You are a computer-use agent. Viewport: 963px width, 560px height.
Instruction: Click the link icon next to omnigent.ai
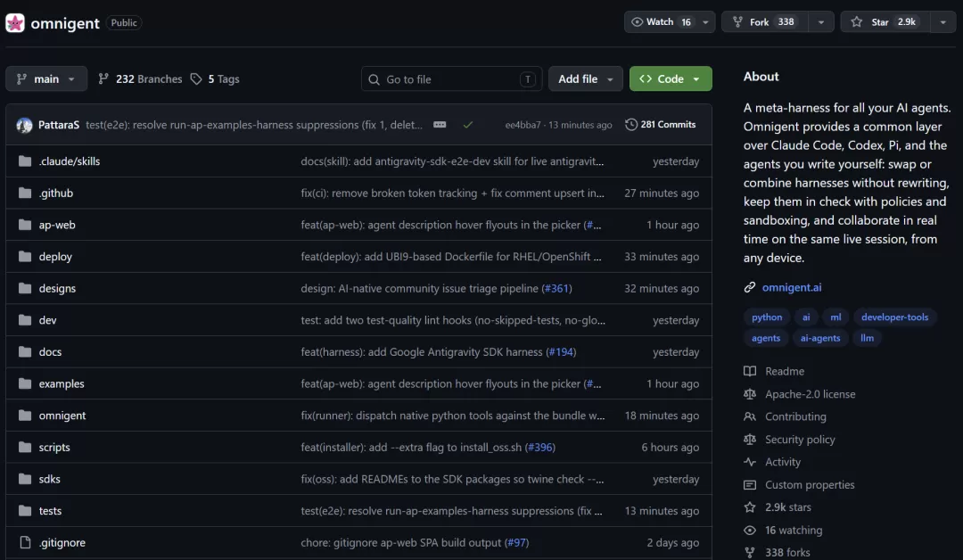tap(750, 287)
